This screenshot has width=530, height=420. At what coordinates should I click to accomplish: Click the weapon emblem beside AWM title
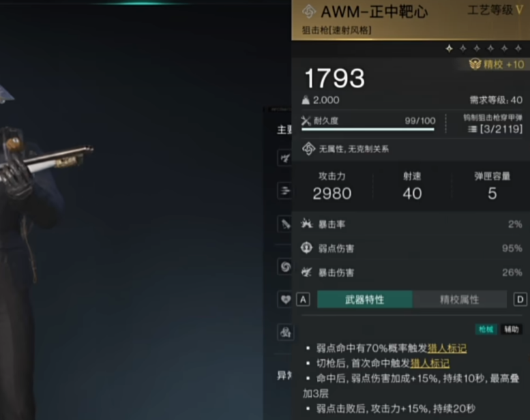tap(308, 12)
